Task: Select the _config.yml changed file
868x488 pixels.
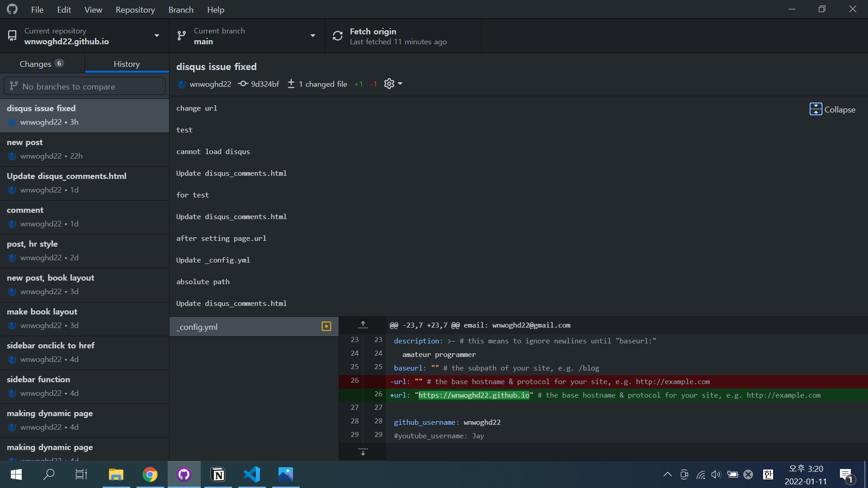Action: coord(254,326)
